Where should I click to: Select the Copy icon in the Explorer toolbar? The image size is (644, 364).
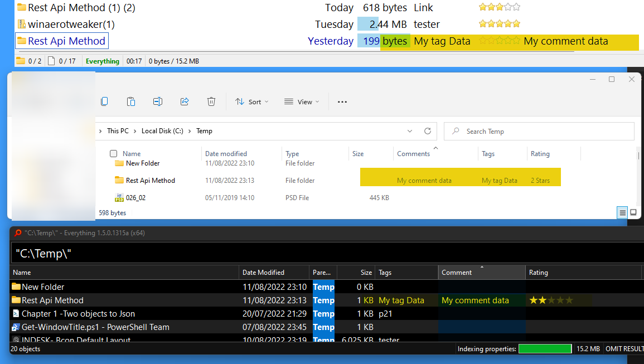[104, 101]
